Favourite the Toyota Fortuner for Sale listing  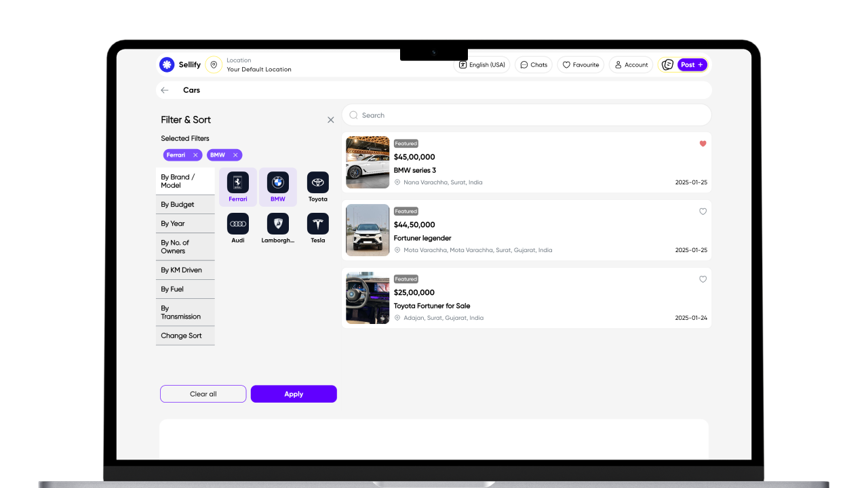[703, 279]
